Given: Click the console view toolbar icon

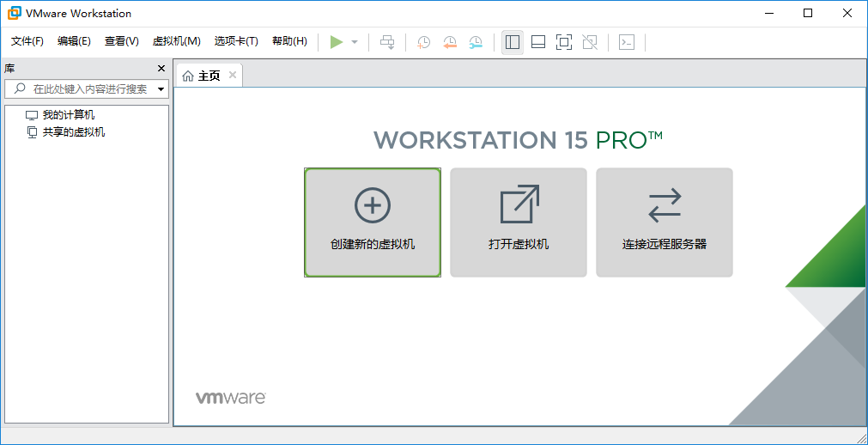Looking at the screenshot, I should pos(627,42).
